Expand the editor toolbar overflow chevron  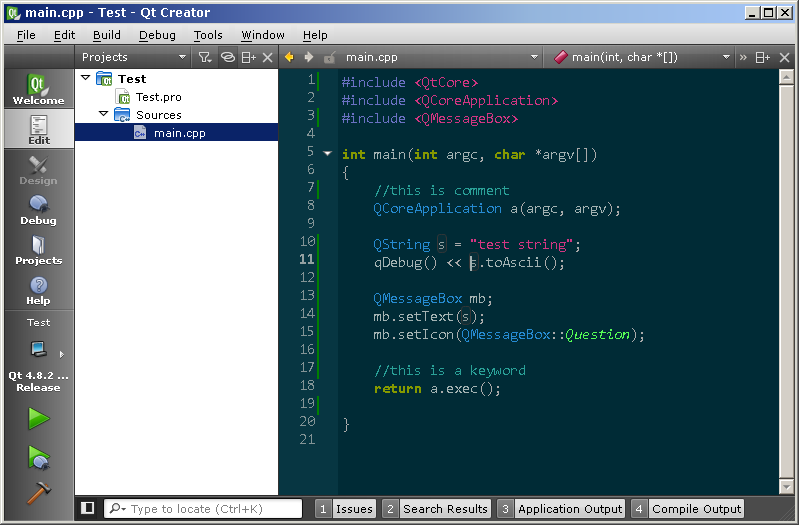click(743, 57)
